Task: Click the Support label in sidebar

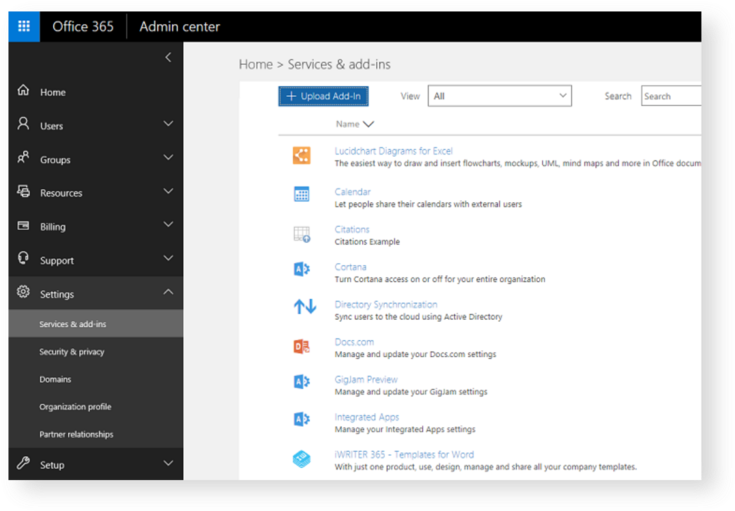Action: (57, 261)
